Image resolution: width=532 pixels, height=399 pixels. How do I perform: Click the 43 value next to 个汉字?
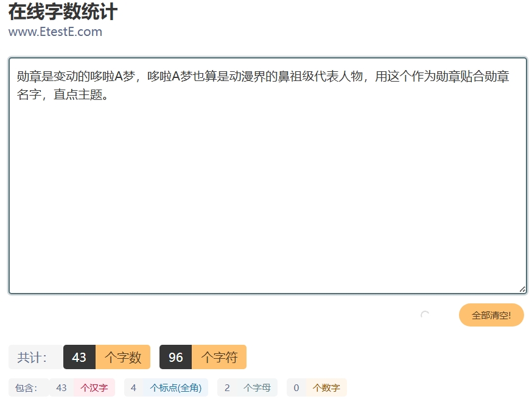pyautogui.click(x=61, y=387)
